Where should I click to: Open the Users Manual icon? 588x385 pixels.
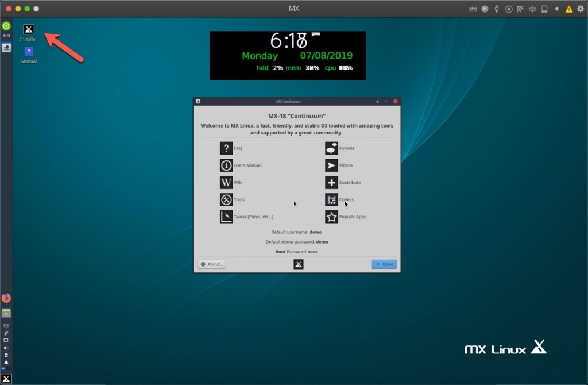tap(226, 165)
